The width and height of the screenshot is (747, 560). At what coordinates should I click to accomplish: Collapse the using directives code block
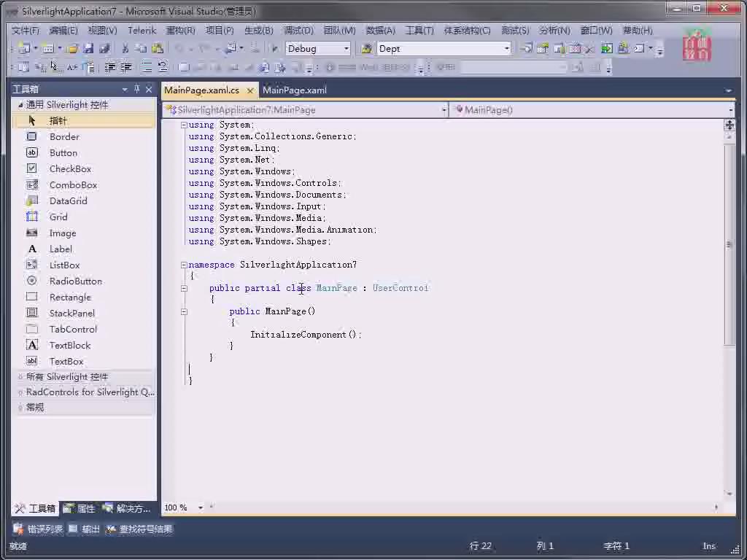click(184, 125)
